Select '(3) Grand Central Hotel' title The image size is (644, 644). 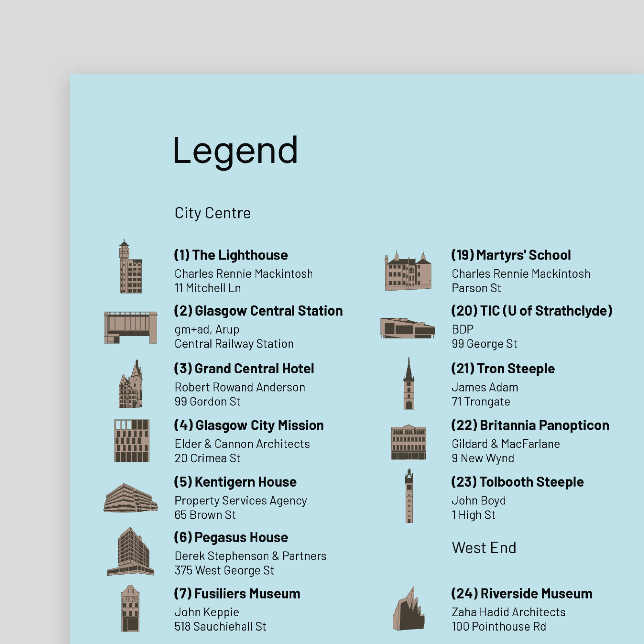click(244, 369)
